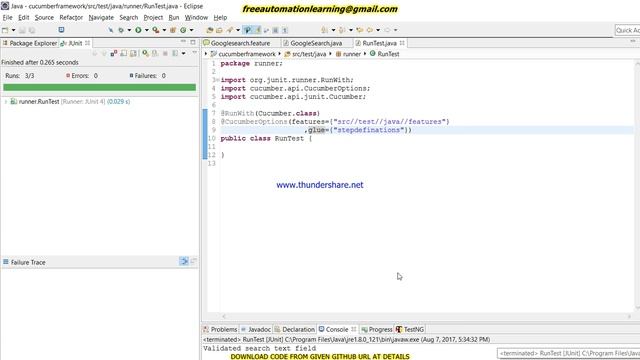640x360 pixels.
Task: Click the Search flashlight toolbar icon
Action: pyautogui.click(x=229, y=30)
